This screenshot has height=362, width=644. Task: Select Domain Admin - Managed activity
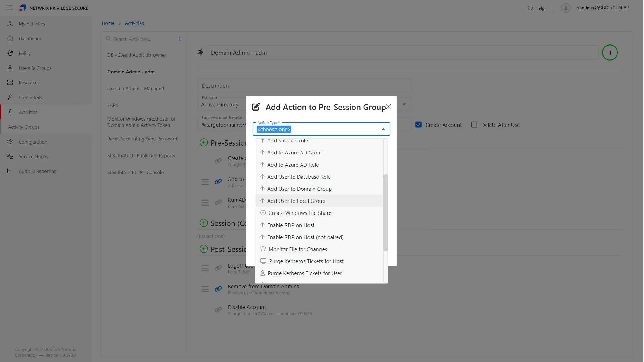[136, 89]
